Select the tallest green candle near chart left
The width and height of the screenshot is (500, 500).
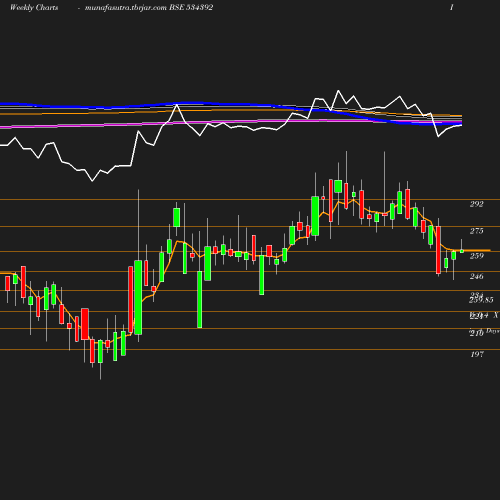click(138, 297)
